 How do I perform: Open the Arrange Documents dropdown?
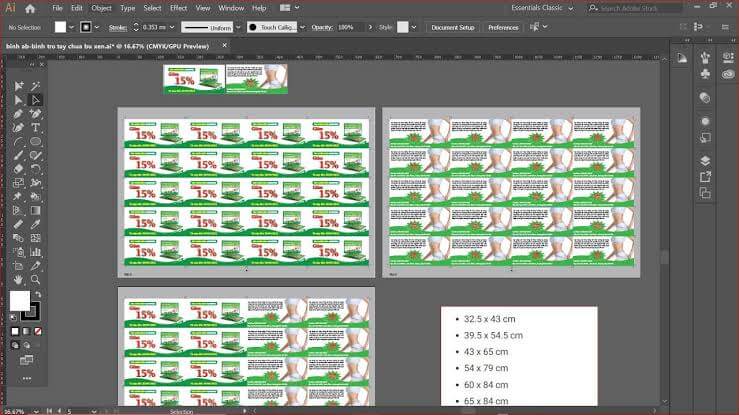pyautogui.click(x=289, y=8)
